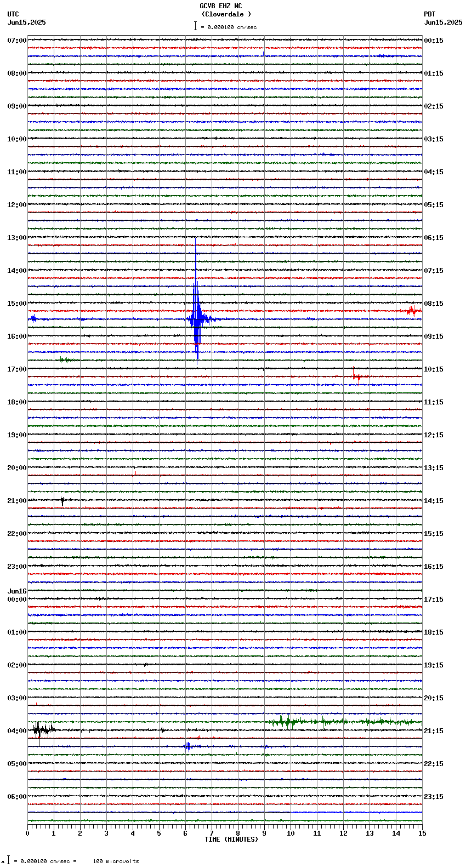Select the 04:00 UTC time label
Viewport: 466px width, 868px height.
[17, 731]
